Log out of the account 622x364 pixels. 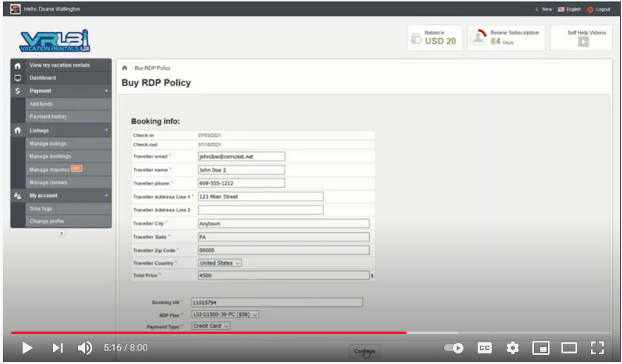point(599,9)
